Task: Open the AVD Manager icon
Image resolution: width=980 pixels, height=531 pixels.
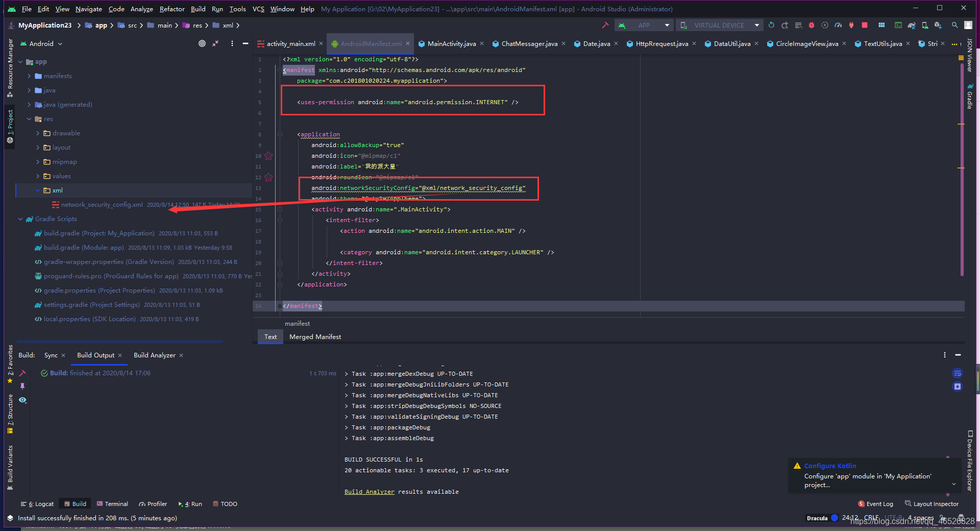Action: [925, 25]
